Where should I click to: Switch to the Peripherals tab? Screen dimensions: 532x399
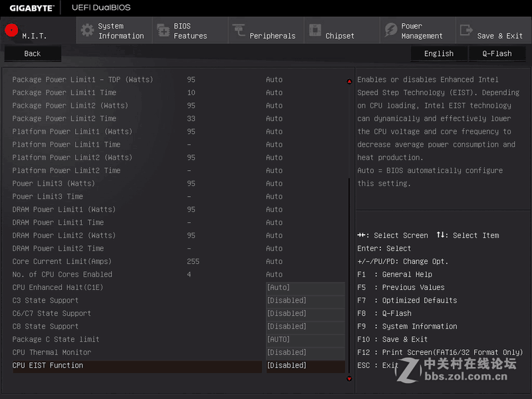(266, 31)
